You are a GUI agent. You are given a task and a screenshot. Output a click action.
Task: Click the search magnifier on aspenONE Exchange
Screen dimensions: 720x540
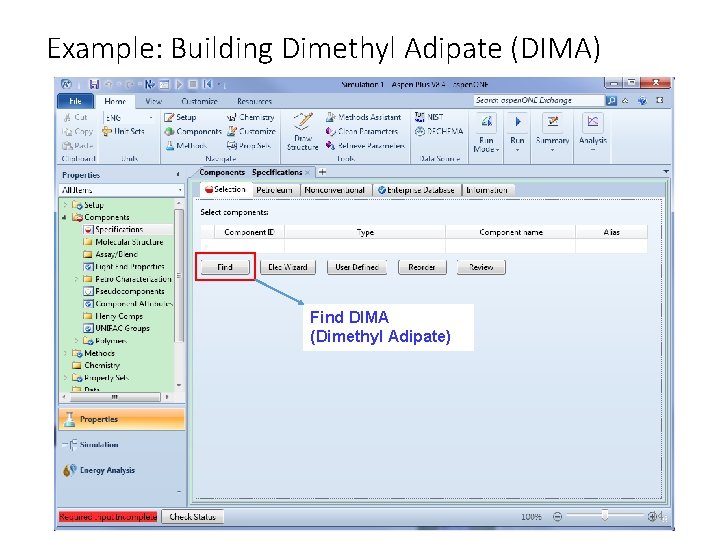(x=611, y=100)
